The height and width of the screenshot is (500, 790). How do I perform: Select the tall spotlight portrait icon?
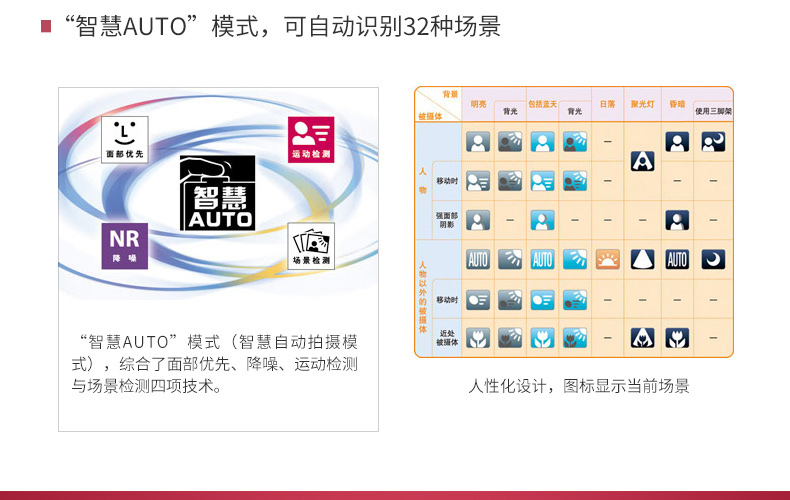(642, 161)
